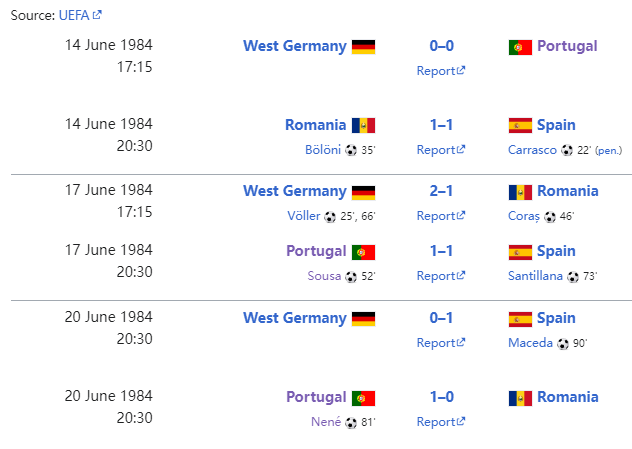Click the goal ball icon next to Santillana
The height and width of the screenshot is (449, 632).
point(575,276)
